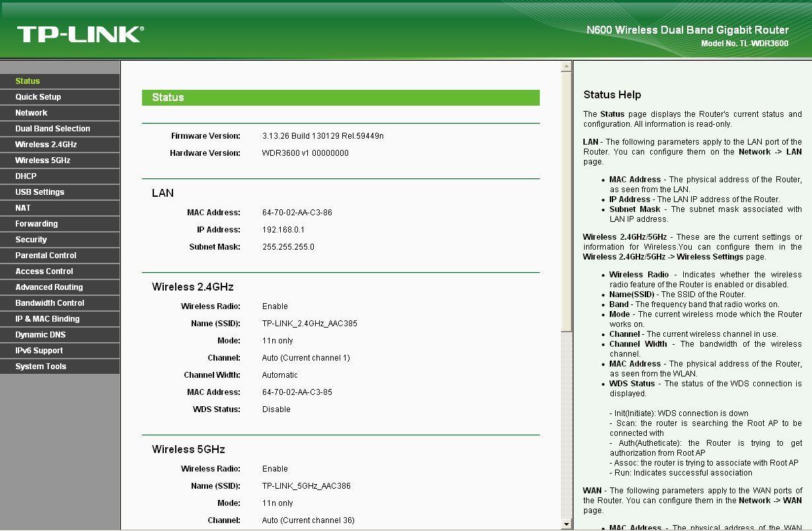
Task: Select the NAT menu item
Action: pyautogui.click(x=23, y=208)
